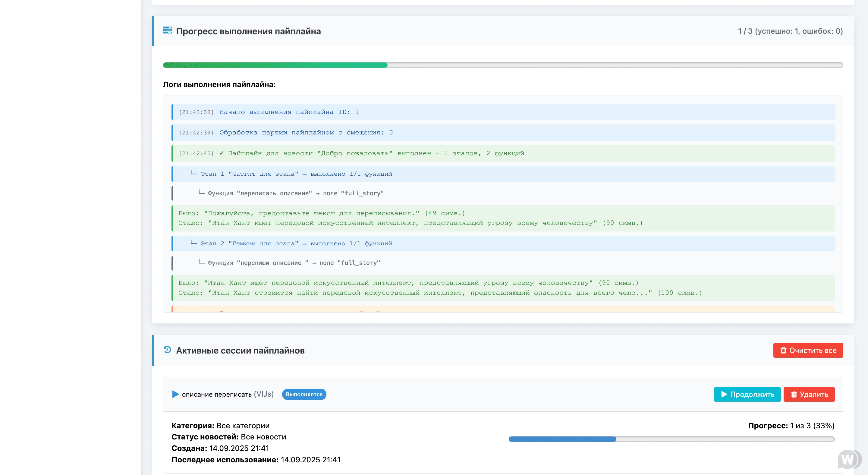868x475 pixels.
Task: Resume the session with the Продолжить button
Action: click(747, 394)
